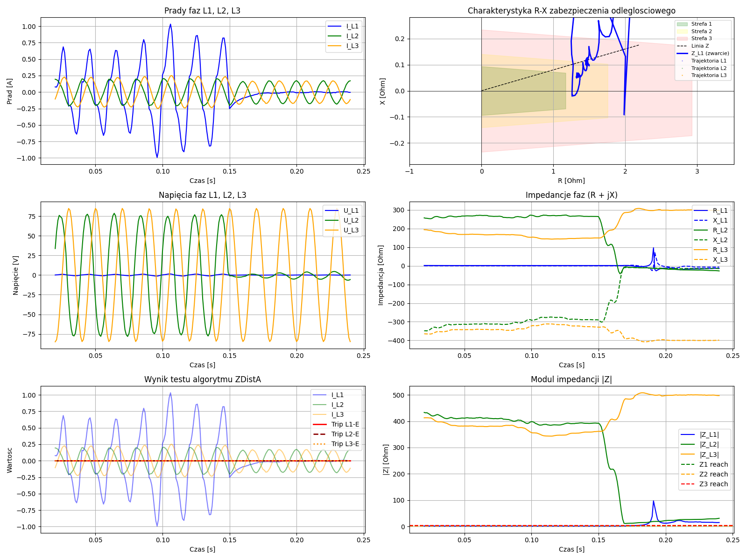747x560 pixels.
Task: Click the Strefa 1 green legend swatch
Action: click(x=682, y=24)
